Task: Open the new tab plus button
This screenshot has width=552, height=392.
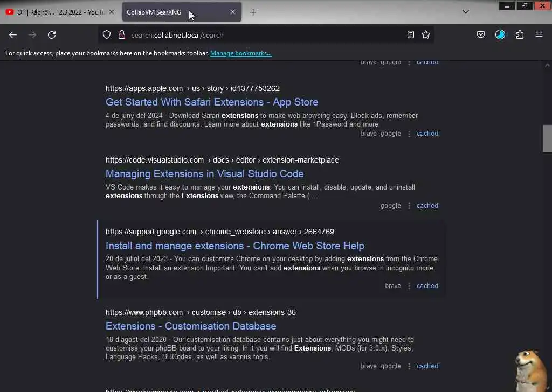Action: [253, 12]
